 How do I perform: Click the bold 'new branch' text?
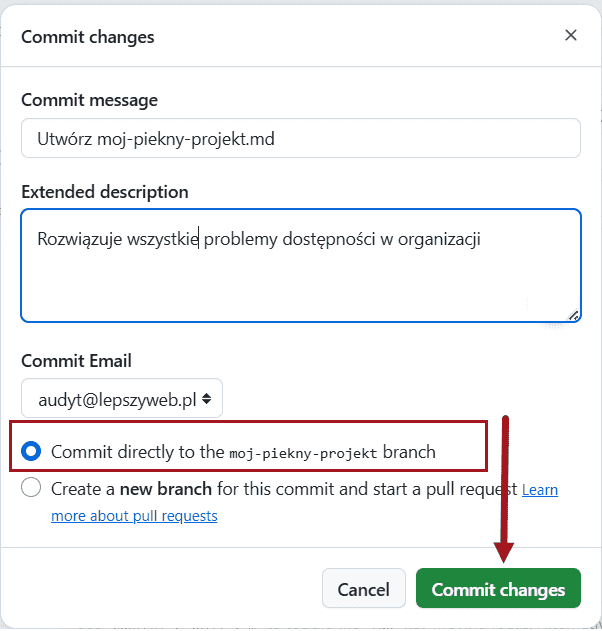click(x=166, y=489)
